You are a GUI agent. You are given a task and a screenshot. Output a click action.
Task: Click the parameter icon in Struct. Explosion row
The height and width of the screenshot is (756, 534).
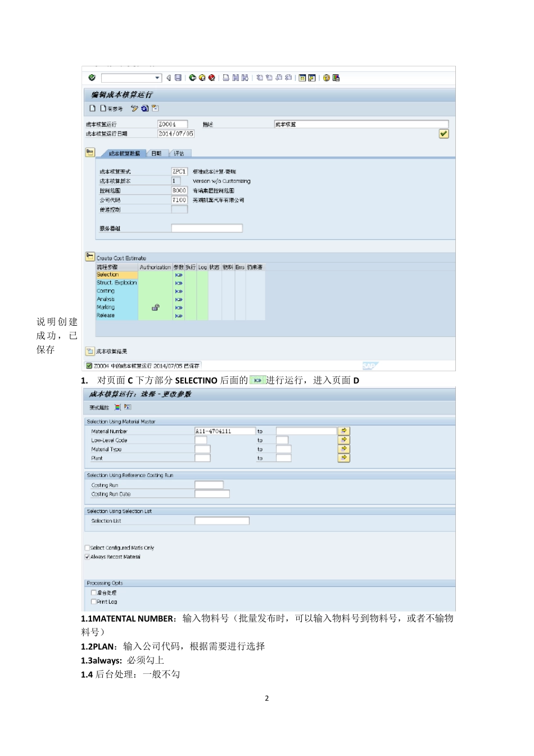click(179, 283)
